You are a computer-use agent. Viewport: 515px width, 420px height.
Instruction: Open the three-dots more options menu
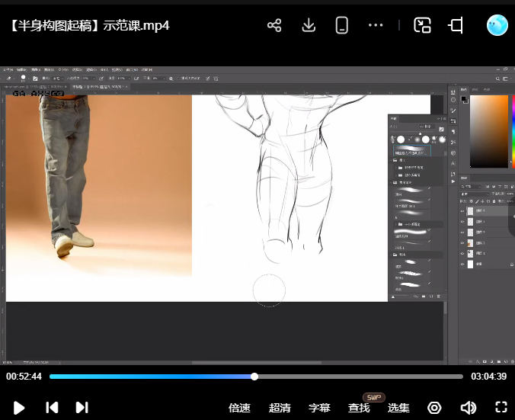tap(376, 25)
